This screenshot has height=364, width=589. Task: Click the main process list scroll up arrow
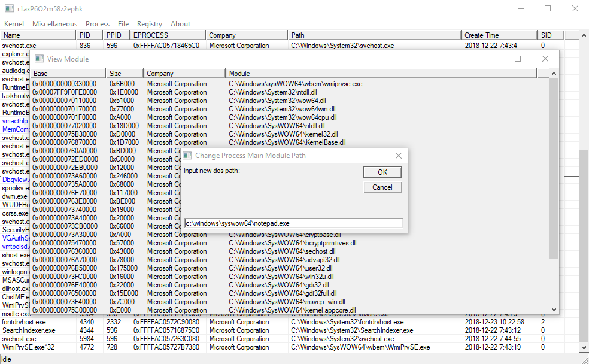[584, 35]
